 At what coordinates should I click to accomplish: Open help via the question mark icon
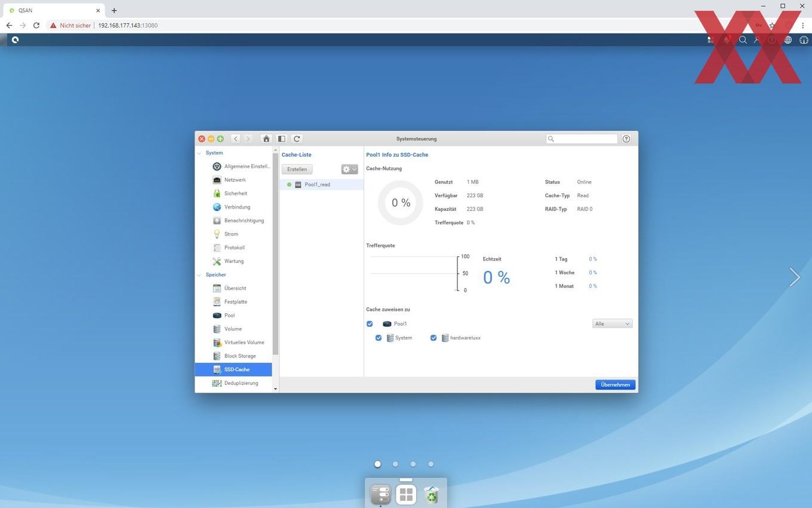626,139
